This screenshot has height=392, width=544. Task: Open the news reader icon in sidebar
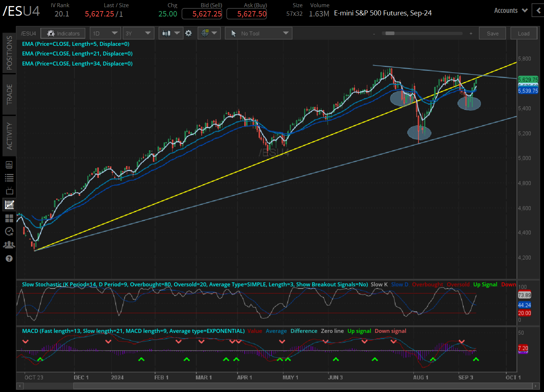(9, 165)
